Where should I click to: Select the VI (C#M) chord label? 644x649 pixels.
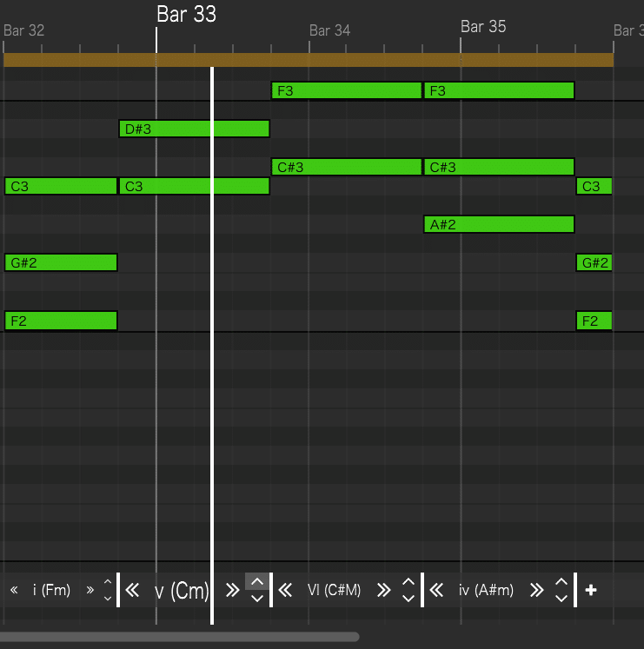tap(335, 590)
